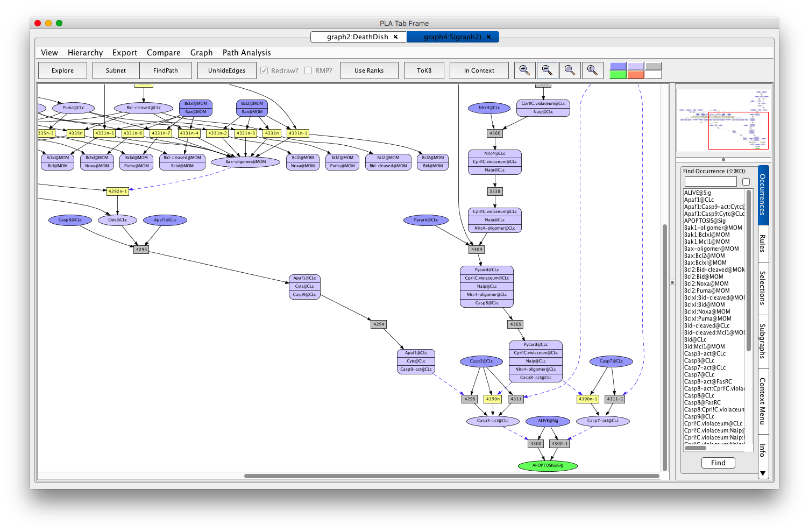Switch to graph4:S(graph2) tab
809x532 pixels.
(452, 37)
